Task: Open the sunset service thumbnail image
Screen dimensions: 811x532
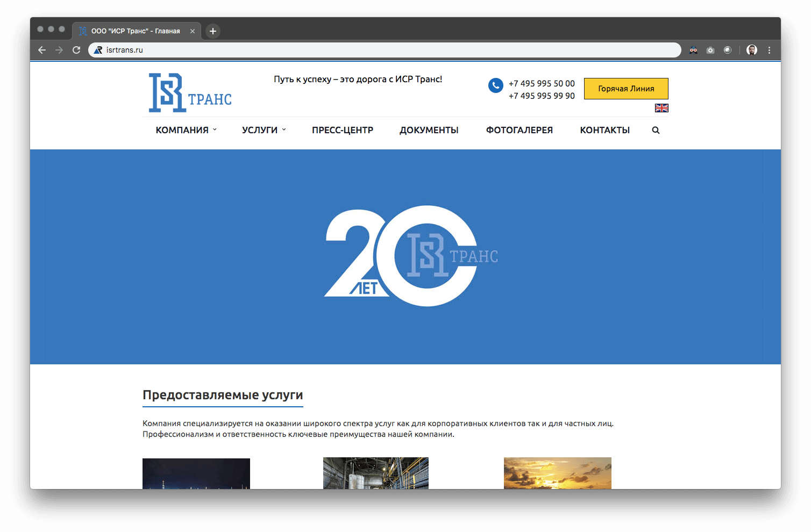Action: [x=557, y=473]
